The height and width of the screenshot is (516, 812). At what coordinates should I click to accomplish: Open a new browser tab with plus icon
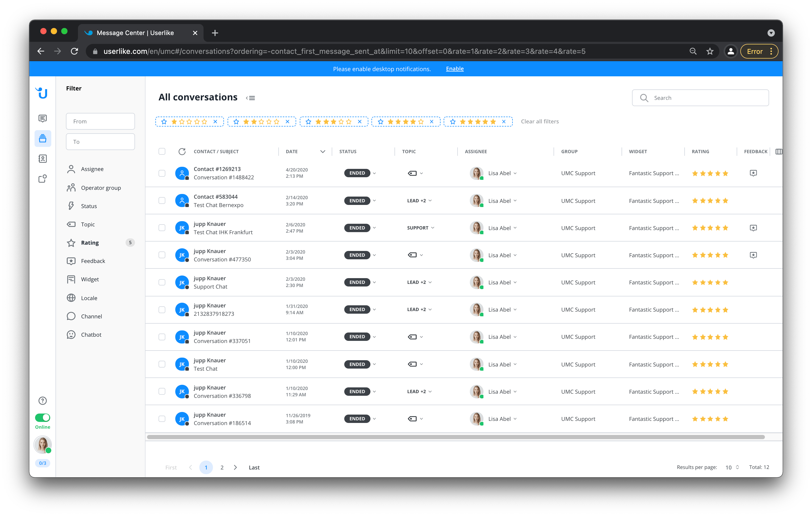pos(215,33)
